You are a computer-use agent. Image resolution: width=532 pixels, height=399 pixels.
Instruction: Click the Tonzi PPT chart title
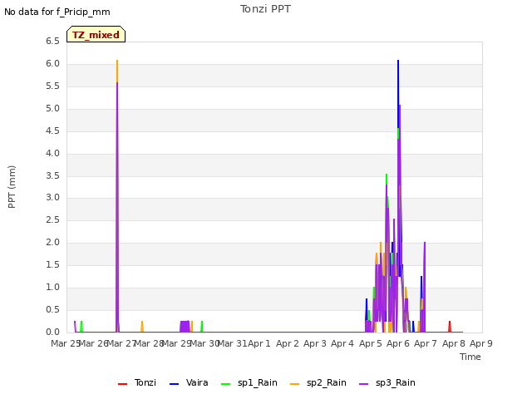(x=265, y=9)
